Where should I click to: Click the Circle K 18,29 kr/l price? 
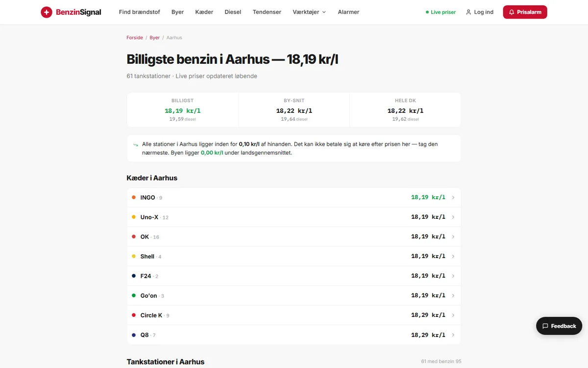tap(428, 315)
